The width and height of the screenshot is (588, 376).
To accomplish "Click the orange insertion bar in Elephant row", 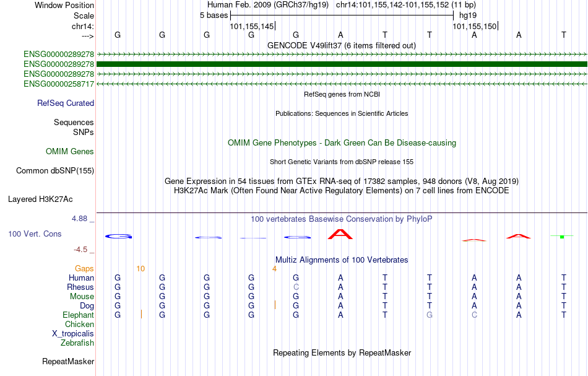I will (x=141, y=314).
